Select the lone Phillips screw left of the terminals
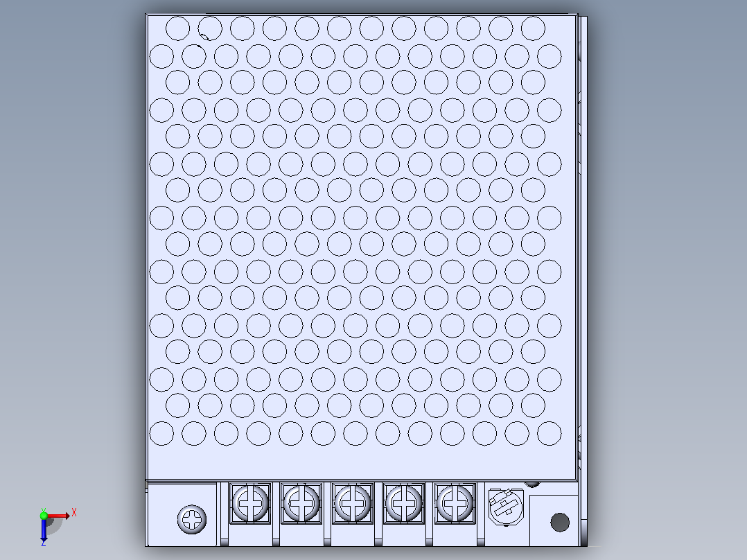Screen dimensions: 747x560 (192, 520)
